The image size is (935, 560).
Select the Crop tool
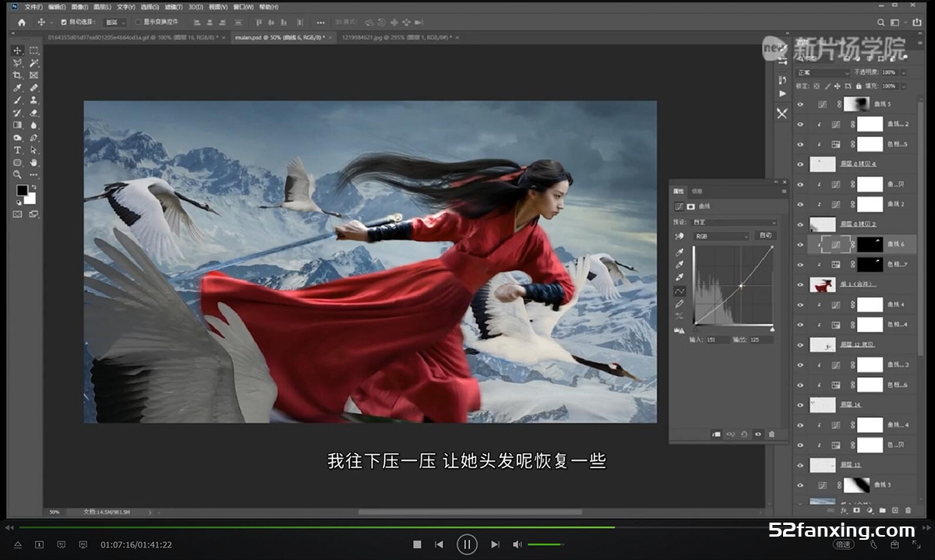pyautogui.click(x=17, y=76)
